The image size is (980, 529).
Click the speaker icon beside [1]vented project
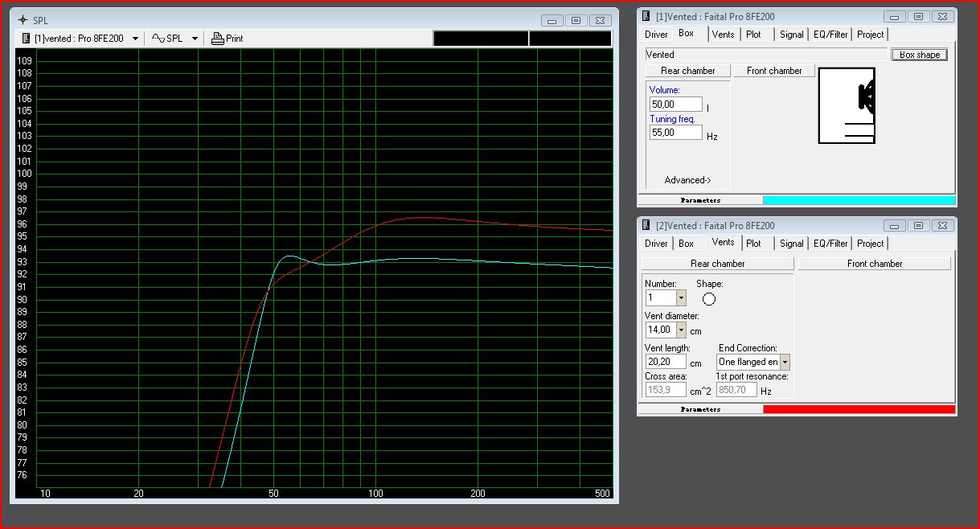(27, 38)
